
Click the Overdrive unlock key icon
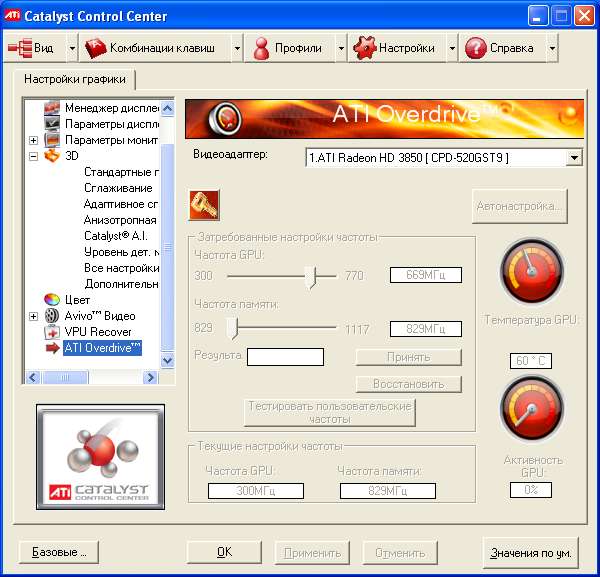[204, 205]
